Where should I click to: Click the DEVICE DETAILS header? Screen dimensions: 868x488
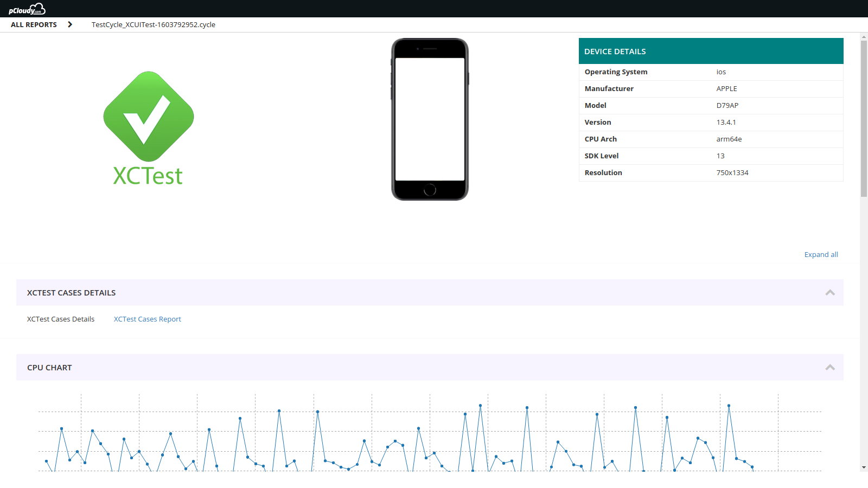click(x=711, y=51)
